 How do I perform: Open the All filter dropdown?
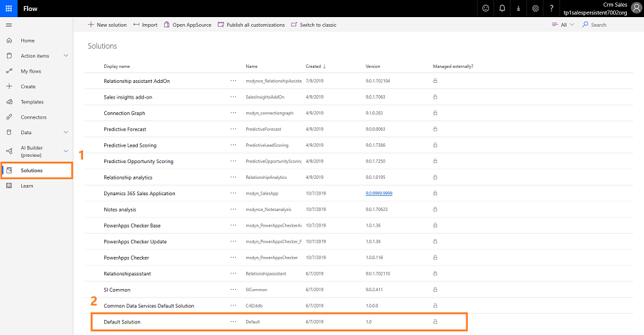coord(563,25)
